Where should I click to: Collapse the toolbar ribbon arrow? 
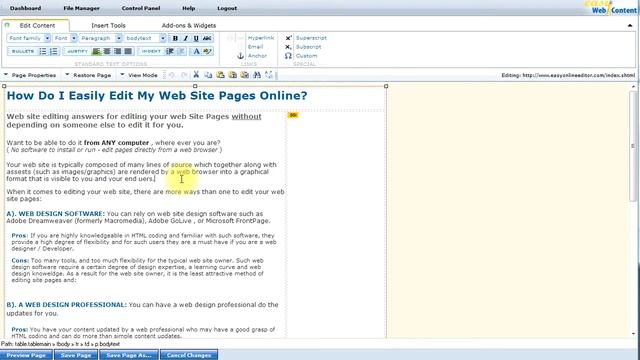pos(630,25)
